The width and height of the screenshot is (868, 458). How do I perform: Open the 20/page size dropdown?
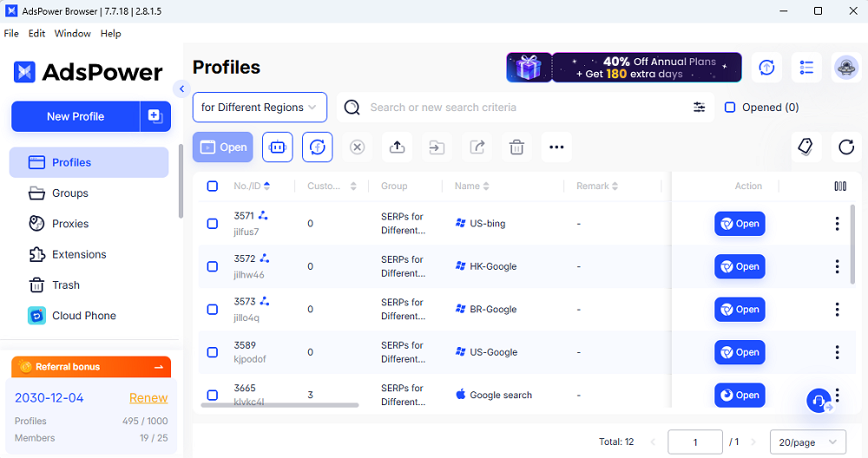tap(807, 442)
